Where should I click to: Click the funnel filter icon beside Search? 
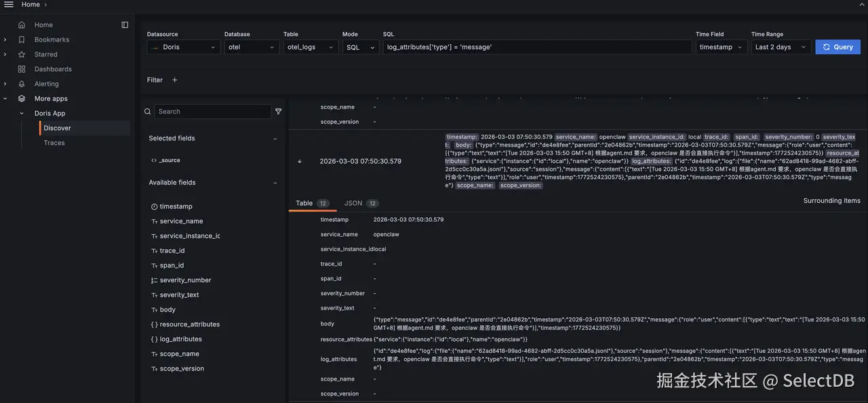point(278,111)
